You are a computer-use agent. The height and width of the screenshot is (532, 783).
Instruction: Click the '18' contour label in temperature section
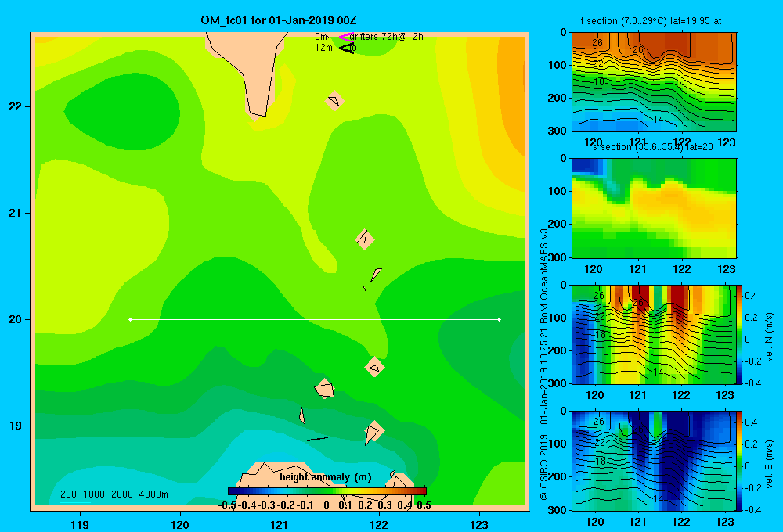click(x=599, y=81)
